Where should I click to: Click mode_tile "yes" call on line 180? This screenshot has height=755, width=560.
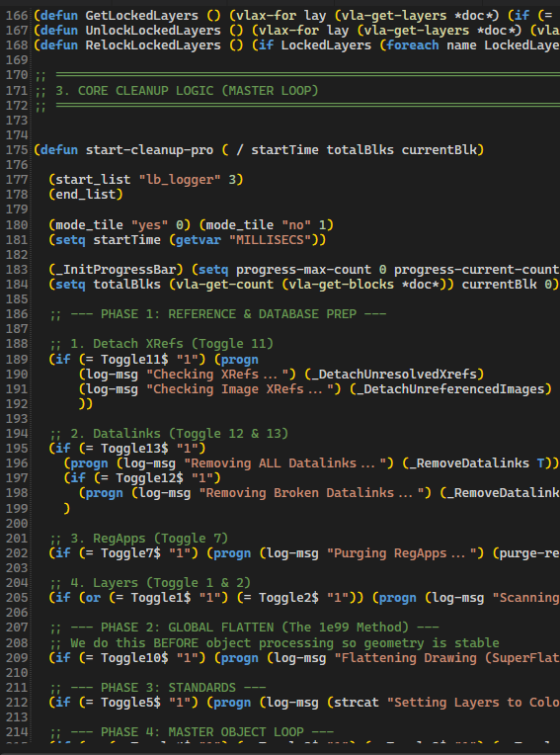tap(120, 224)
